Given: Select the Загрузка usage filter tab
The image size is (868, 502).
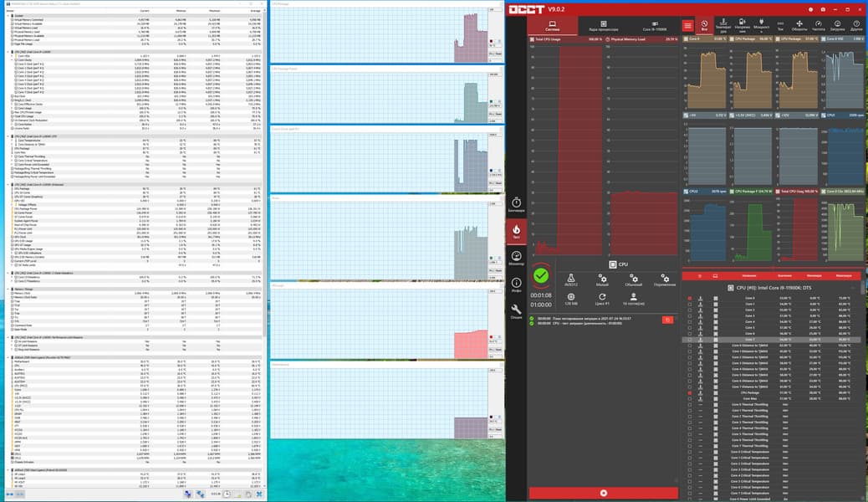Looking at the screenshot, I should coord(837,25).
